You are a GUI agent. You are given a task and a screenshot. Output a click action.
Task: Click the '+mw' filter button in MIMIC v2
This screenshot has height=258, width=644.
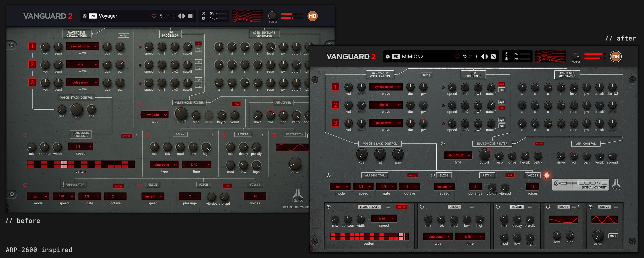click(x=539, y=143)
